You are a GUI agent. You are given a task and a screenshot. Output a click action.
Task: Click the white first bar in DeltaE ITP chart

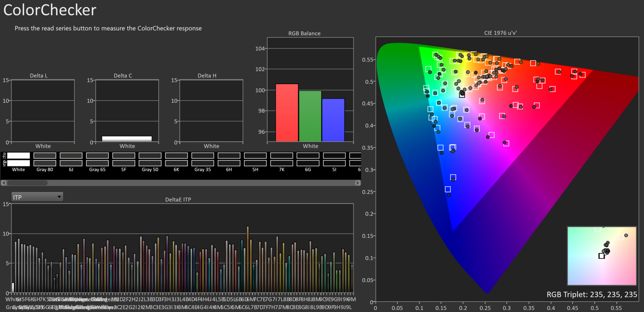(13, 288)
